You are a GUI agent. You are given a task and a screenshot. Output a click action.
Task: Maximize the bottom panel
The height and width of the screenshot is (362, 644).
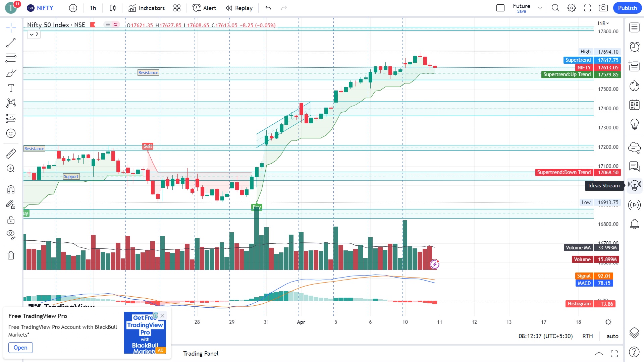click(x=614, y=354)
